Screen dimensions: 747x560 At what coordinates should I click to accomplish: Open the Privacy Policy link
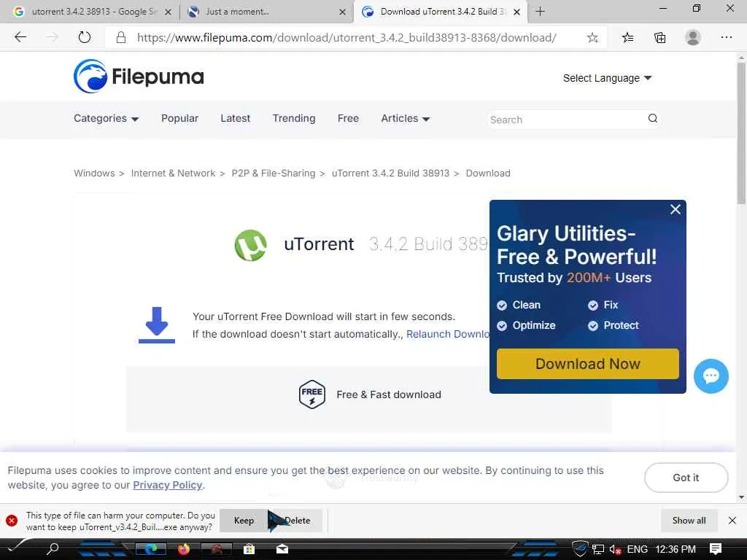pyautogui.click(x=168, y=485)
